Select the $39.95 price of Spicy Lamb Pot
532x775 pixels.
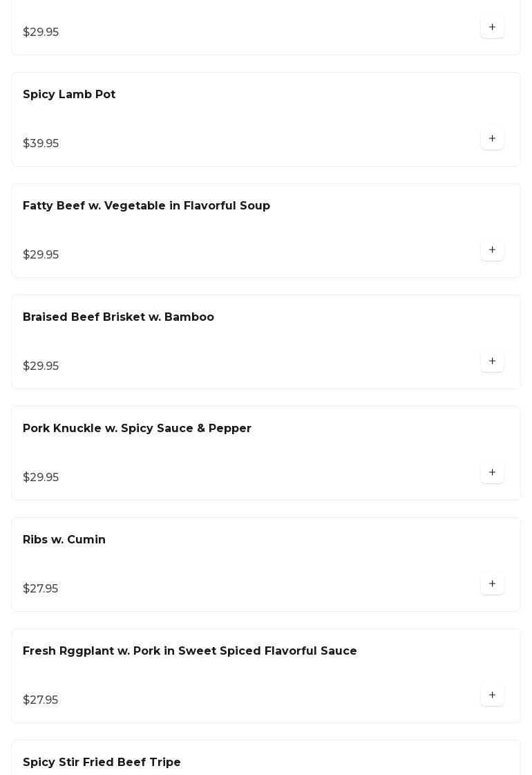pyautogui.click(x=41, y=143)
